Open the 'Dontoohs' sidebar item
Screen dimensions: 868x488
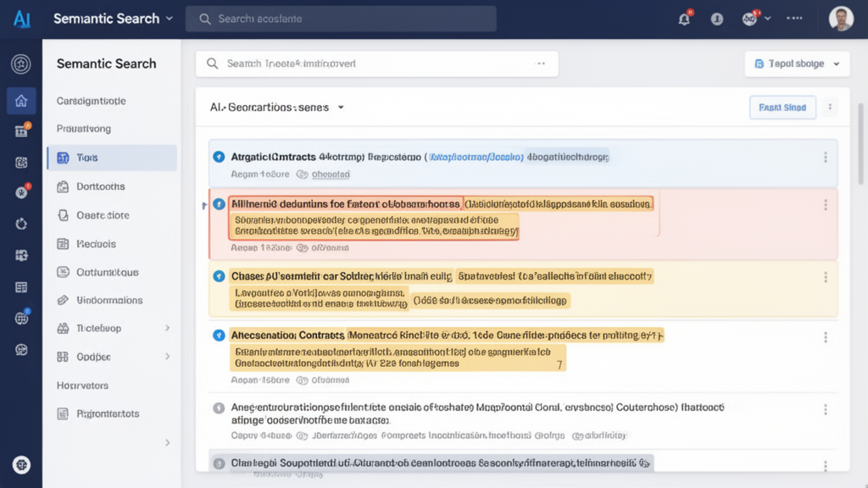(100, 186)
